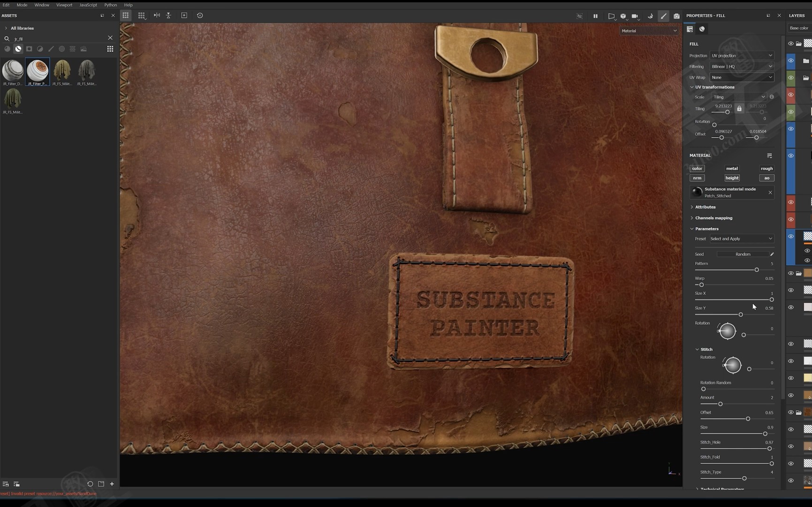
Task: Toggle the height channel button
Action: pyautogui.click(x=732, y=178)
